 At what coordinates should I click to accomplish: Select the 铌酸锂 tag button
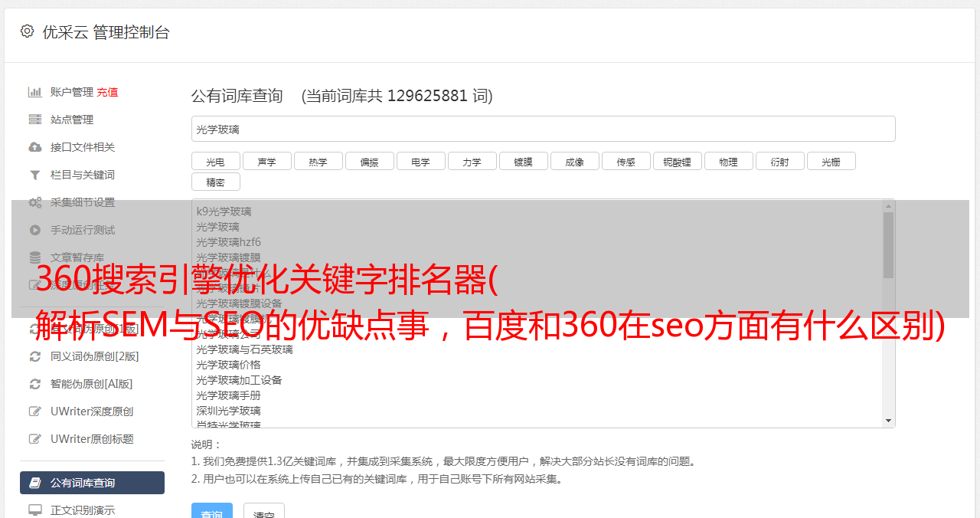[x=678, y=161]
